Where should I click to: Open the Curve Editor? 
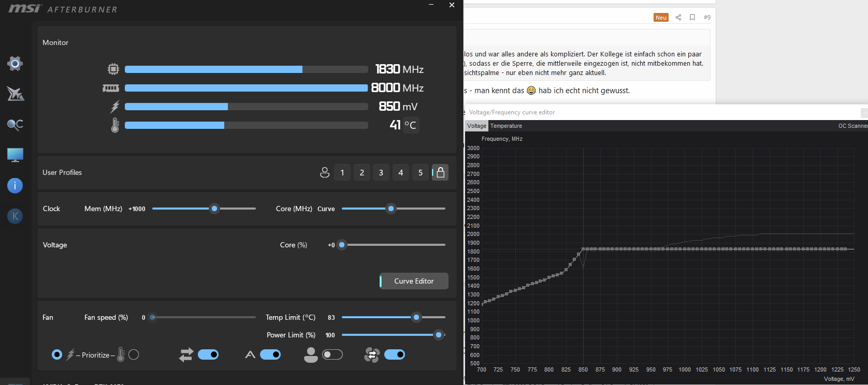[x=414, y=281]
